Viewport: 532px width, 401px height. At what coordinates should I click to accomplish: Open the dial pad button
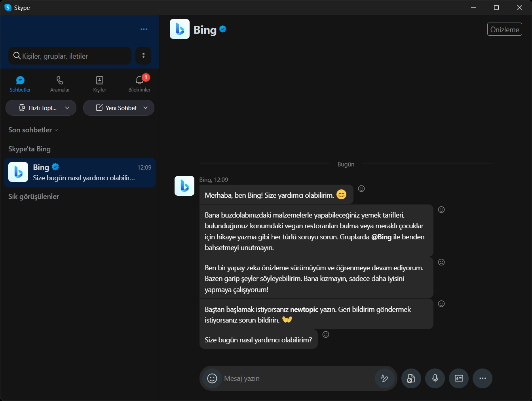pos(143,55)
